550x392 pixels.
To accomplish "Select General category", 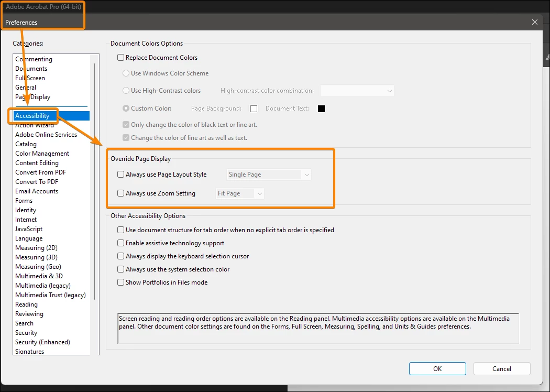I will click(x=26, y=88).
